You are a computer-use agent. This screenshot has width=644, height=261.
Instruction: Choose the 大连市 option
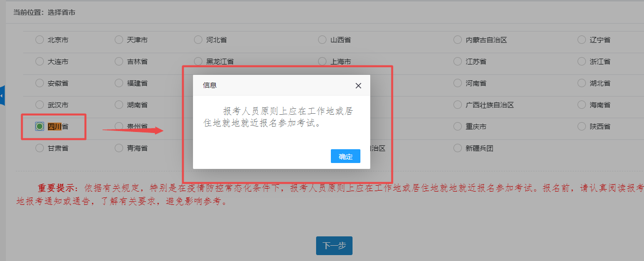tap(39, 62)
